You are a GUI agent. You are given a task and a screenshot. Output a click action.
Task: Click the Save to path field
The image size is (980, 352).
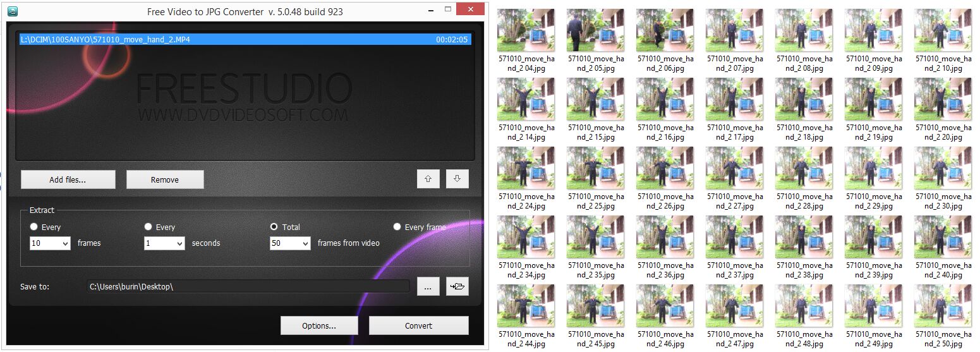[248, 286]
